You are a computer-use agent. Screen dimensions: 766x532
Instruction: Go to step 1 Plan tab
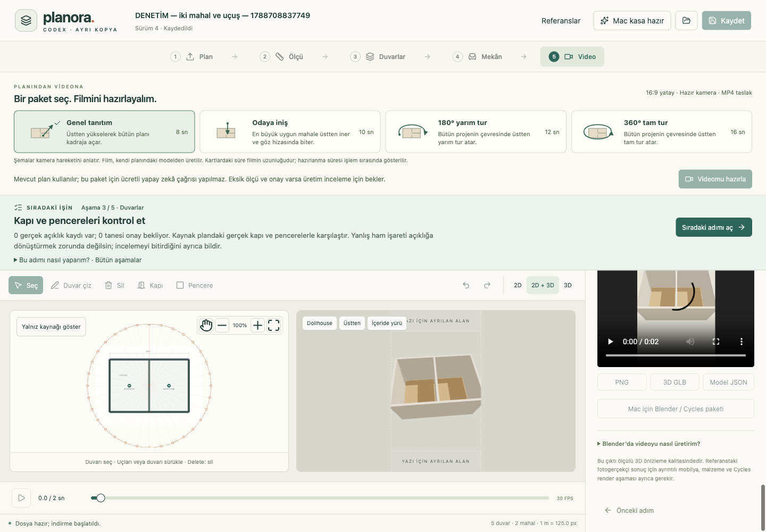pyautogui.click(x=191, y=56)
